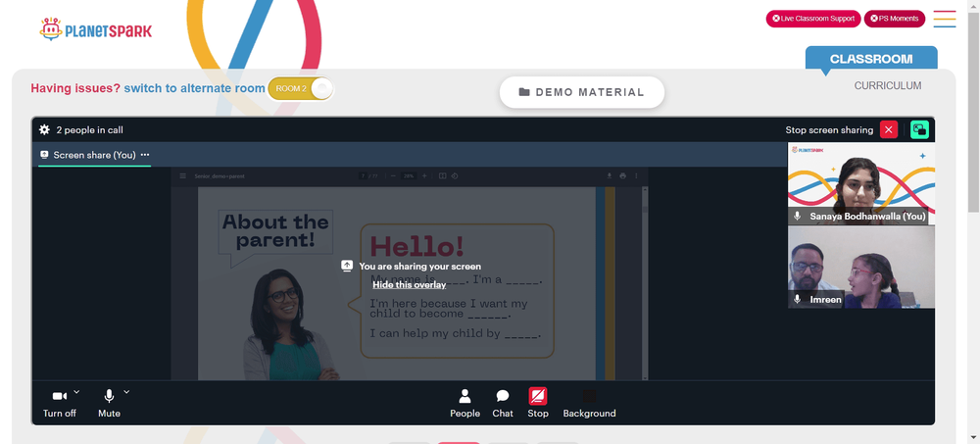Click the PDF toolbar's three-dot more options
The image size is (980, 444).
[636, 175]
